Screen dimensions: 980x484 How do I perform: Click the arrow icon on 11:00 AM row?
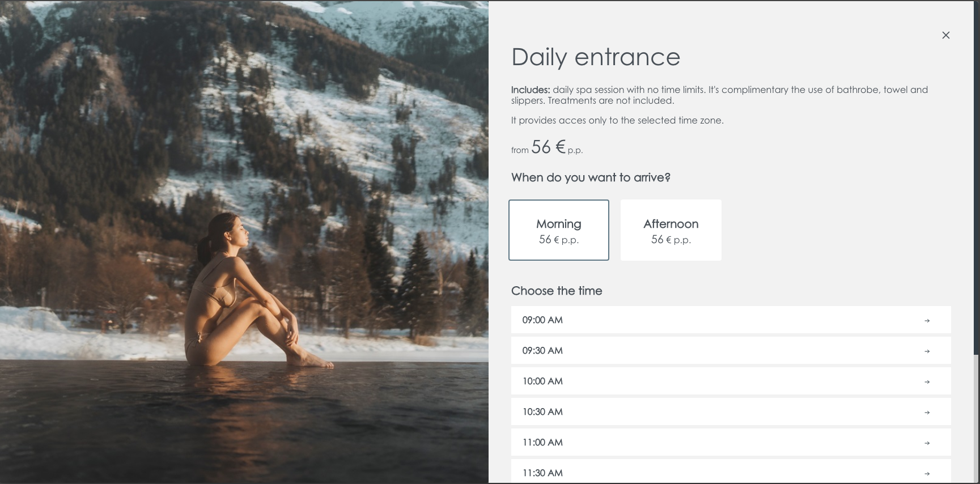pyautogui.click(x=927, y=443)
